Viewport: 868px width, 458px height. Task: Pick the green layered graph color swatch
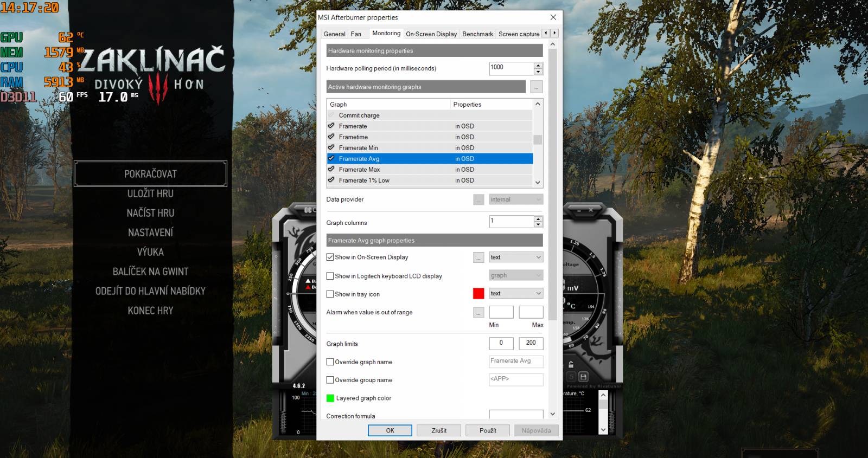(x=330, y=398)
